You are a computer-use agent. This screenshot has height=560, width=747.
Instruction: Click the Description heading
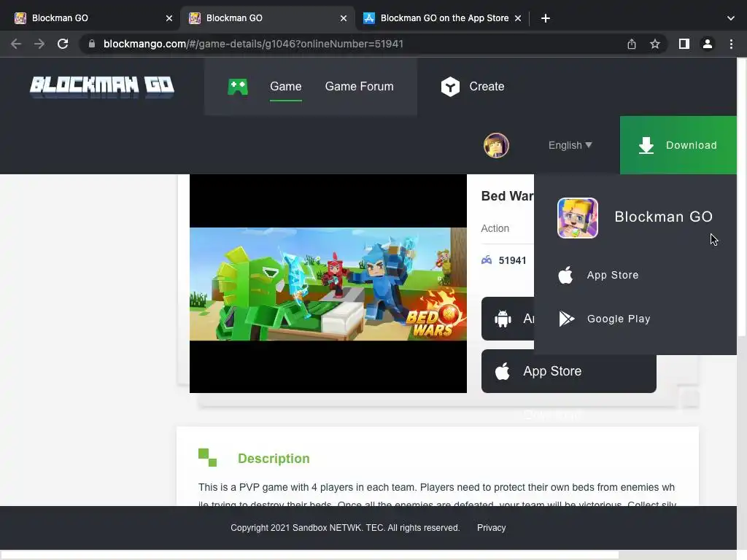coord(274,459)
